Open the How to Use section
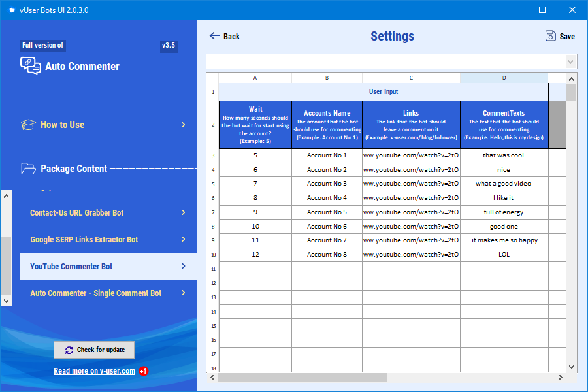The image size is (588, 392). (x=103, y=125)
